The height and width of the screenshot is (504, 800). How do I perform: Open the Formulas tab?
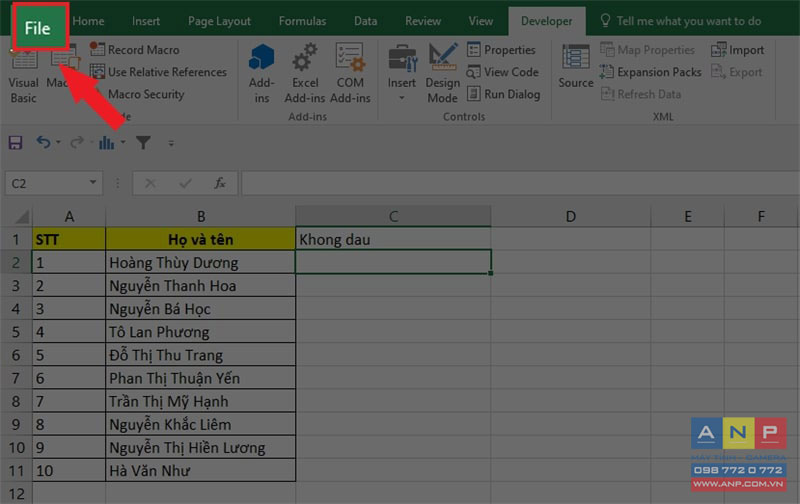302,21
